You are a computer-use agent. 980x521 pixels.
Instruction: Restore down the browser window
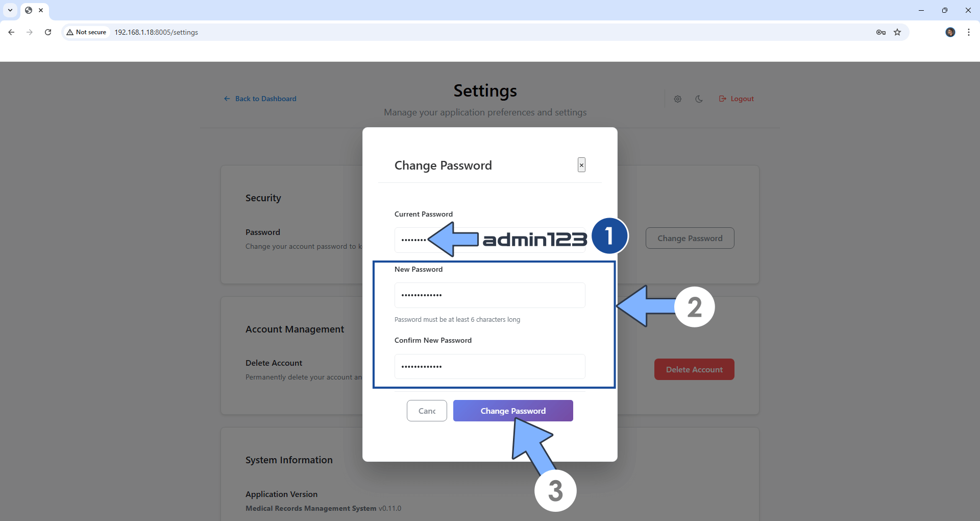[x=945, y=10]
